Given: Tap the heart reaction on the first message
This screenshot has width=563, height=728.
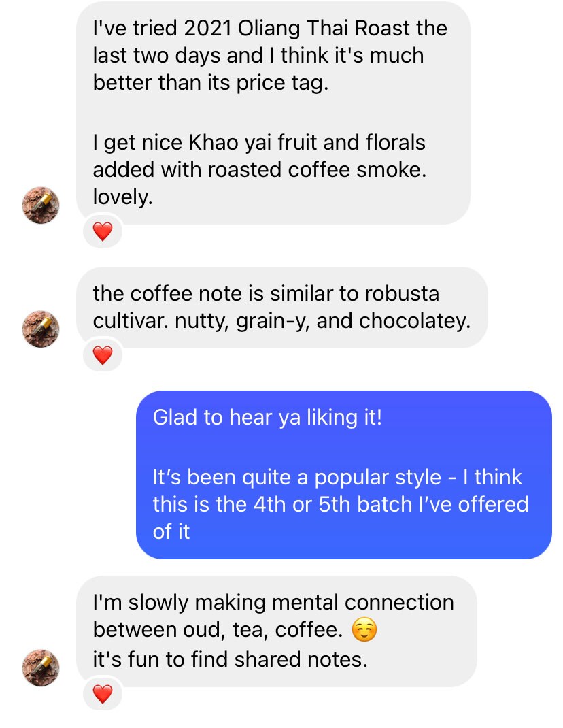Looking at the screenshot, I should (103, 231).
